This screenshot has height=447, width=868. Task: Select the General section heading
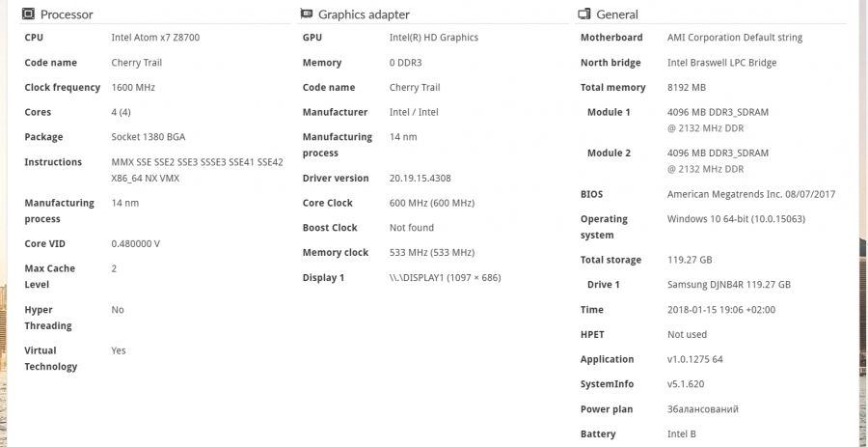(617, 14)
